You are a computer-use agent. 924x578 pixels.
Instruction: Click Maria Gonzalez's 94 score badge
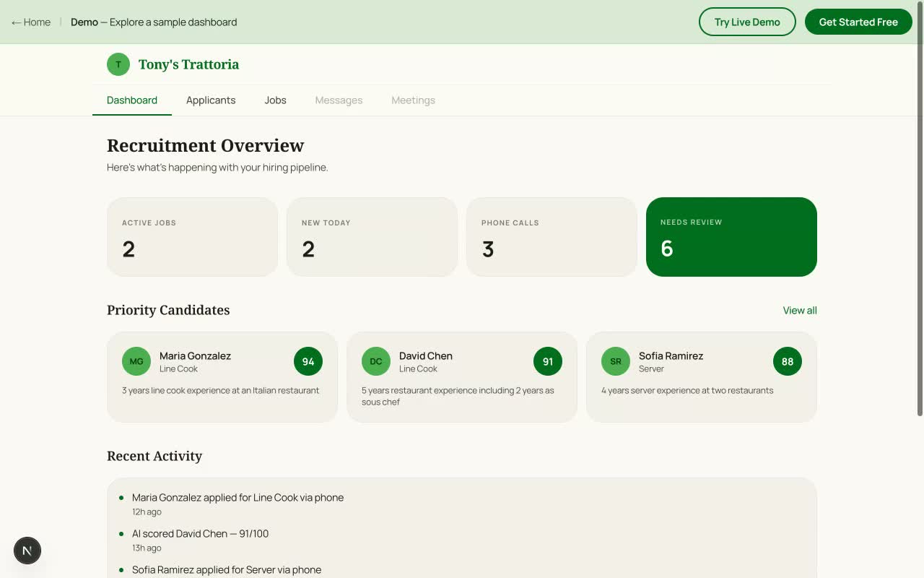click(308, 361)
